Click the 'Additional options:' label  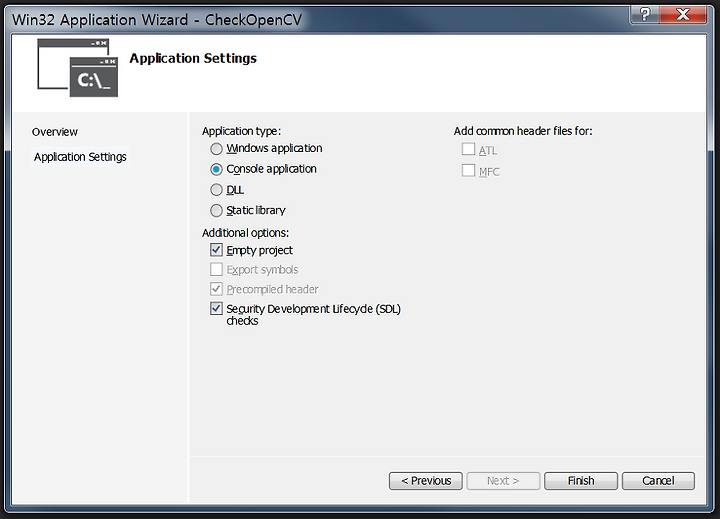[x=245, y=233]
